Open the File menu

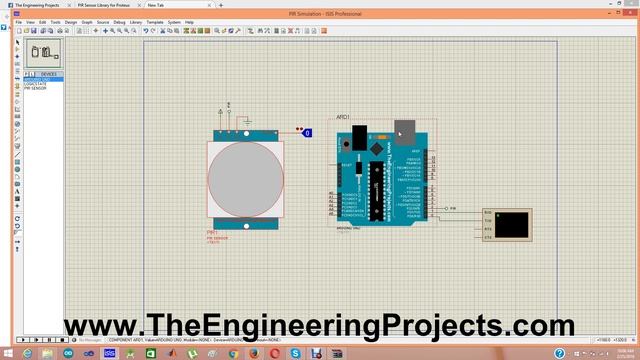click(19, 22)
